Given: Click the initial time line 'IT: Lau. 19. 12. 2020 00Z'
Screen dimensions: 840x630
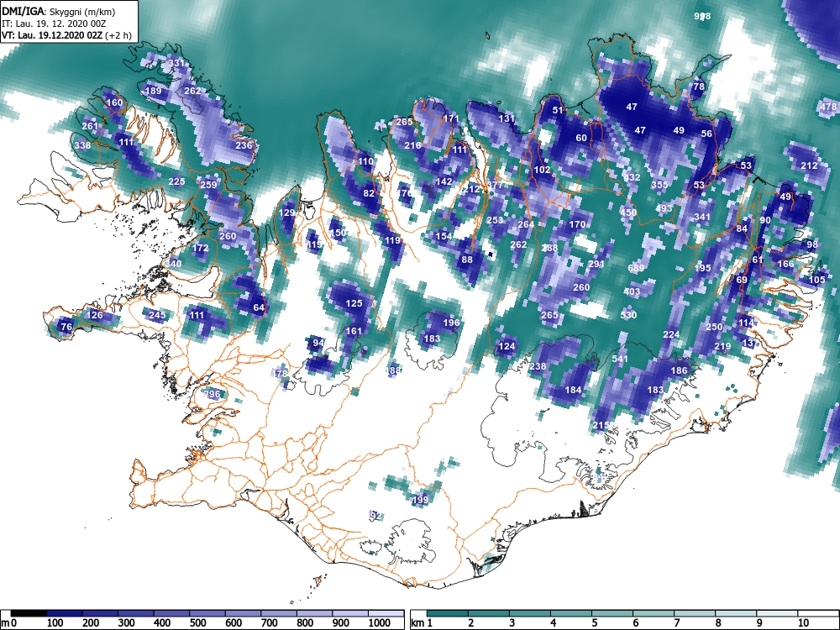Looking at the screenshot, I should tap(54, 24).
